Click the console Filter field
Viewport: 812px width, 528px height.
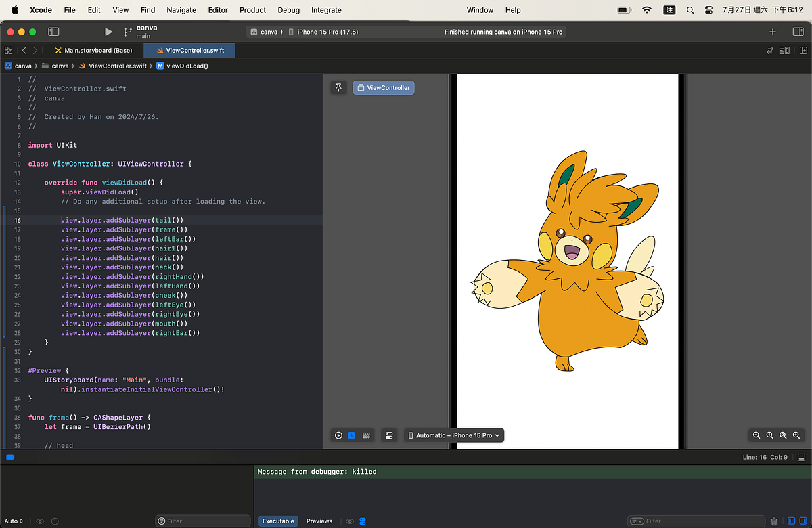click(697, 521)
